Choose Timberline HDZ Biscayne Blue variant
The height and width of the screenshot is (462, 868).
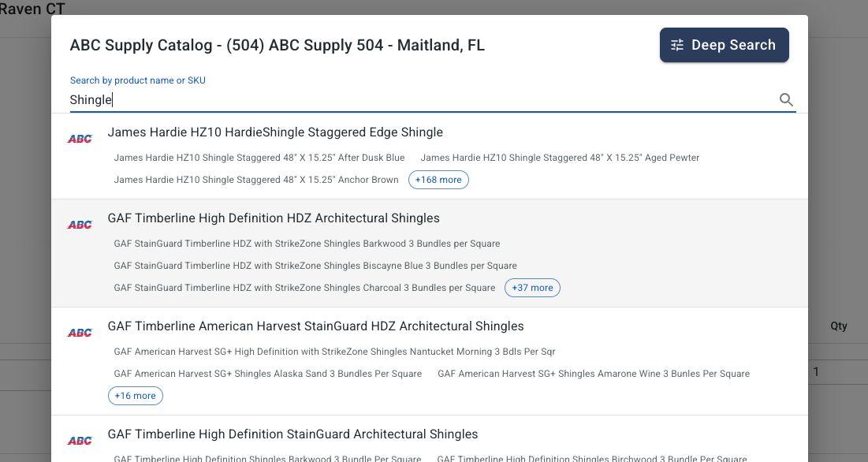click(315, 266)
